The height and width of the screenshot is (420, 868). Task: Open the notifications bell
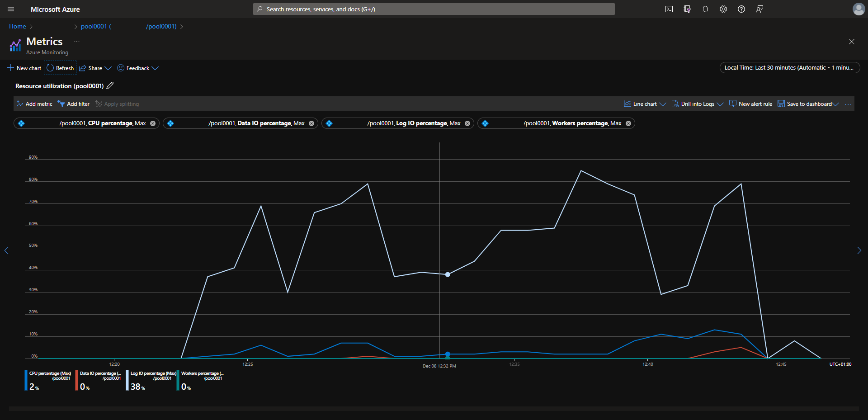pos(705,9)
